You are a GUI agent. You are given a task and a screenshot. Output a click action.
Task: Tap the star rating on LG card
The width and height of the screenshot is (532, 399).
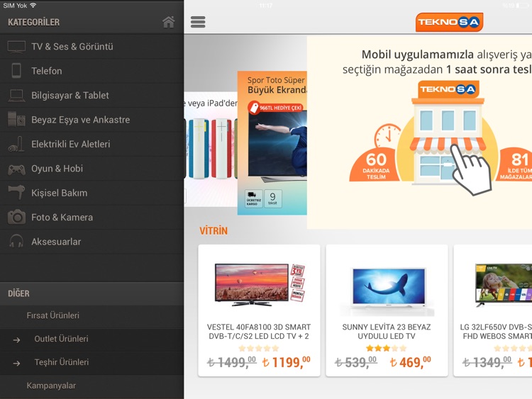(513, 348)
